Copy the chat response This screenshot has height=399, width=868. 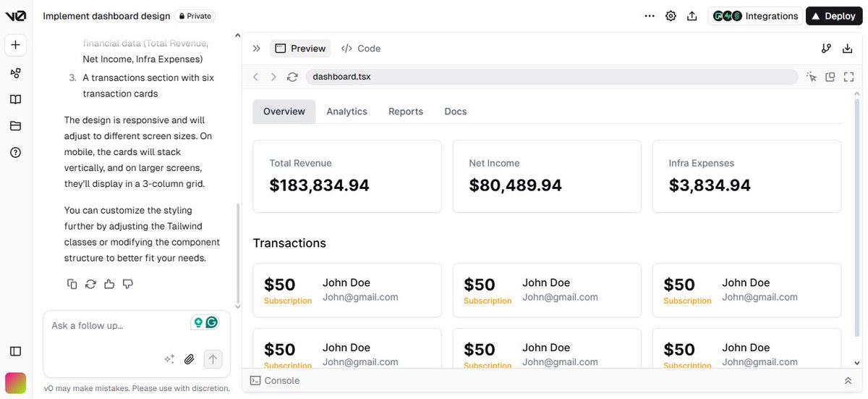tap(72, 284)
